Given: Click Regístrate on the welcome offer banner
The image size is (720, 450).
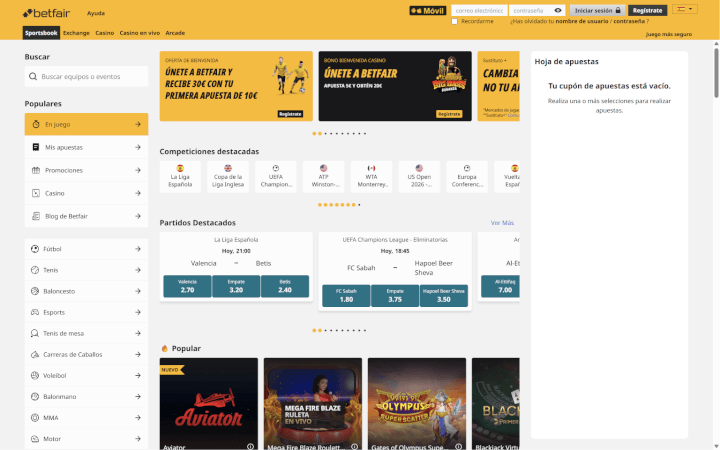Looking at the screenshot, I should 290,114.
